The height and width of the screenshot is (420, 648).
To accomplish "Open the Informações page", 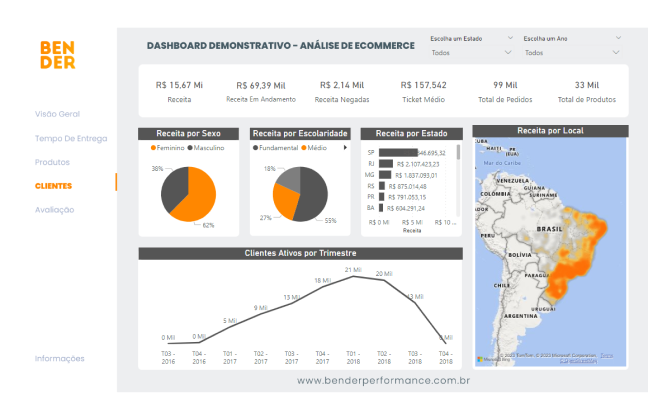I will (x=60, y=358).
